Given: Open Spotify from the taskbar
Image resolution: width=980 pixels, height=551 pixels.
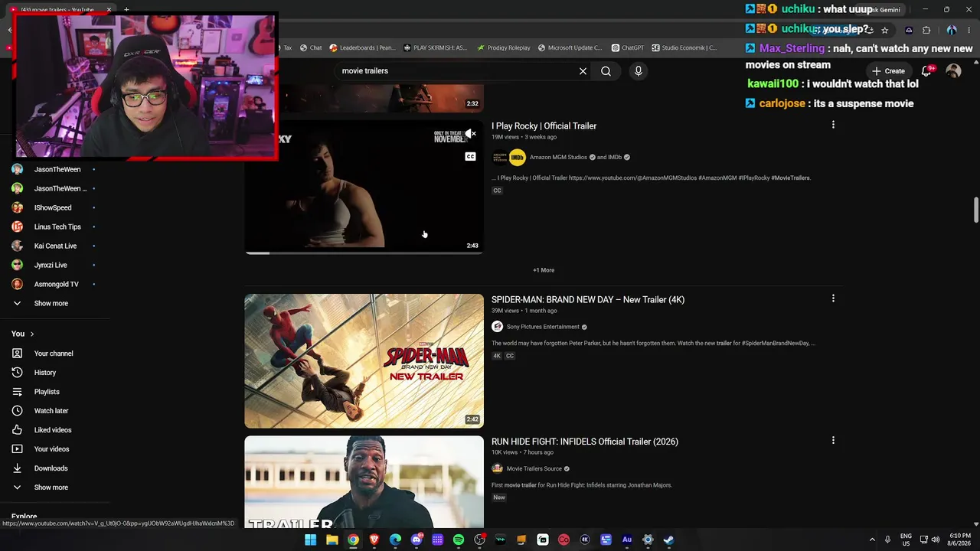Looking at the screenshot, I should click(459, 540).
